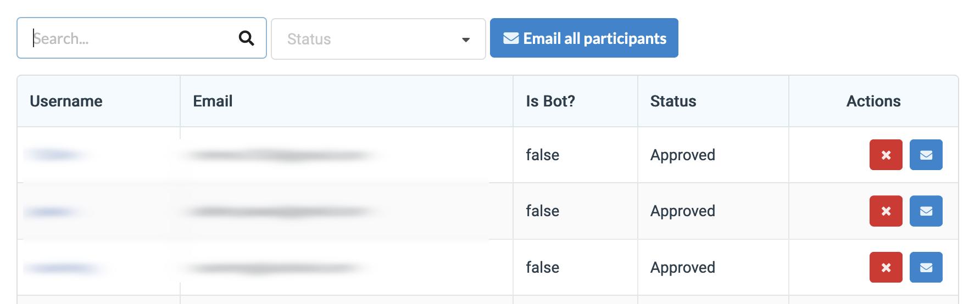Email the second row participant
The image size is (980, 304).
[926, 211]
